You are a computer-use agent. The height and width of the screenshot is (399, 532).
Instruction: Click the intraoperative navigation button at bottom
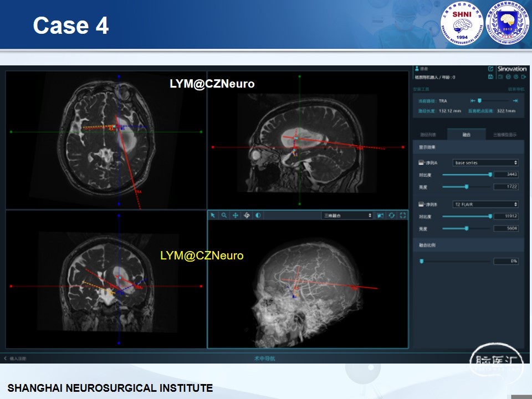pyautogui.click(x=264, y=359)
